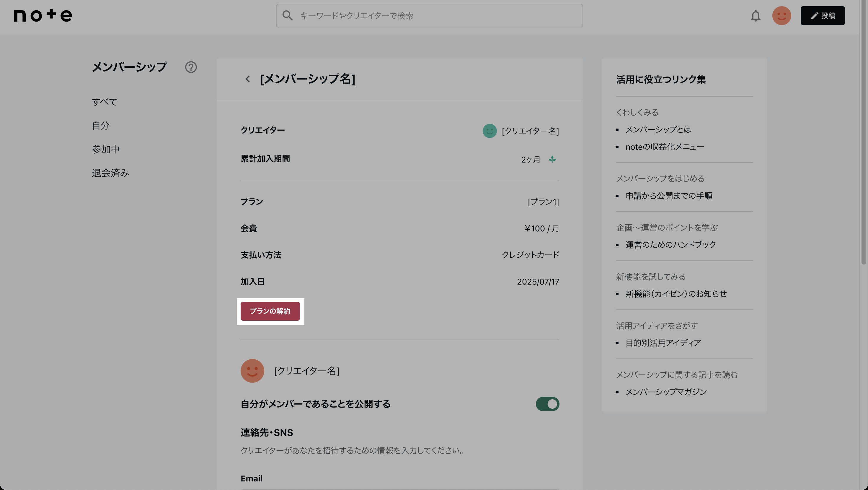Click the note logo

point(43,15)
